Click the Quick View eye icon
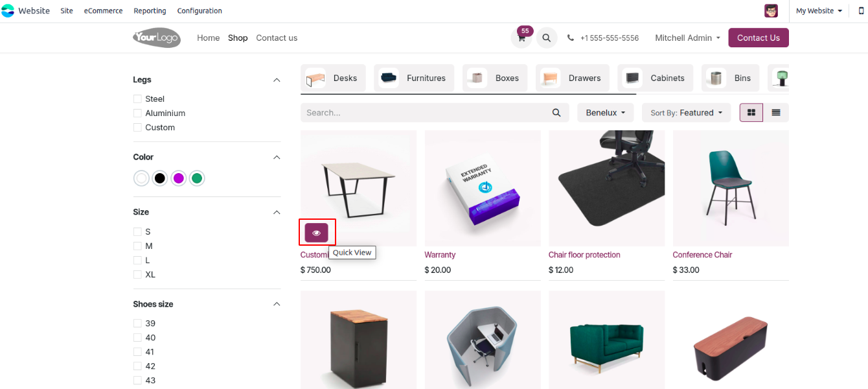Image resolution: width=868 pixels, height=389 pixels. click(317, 232)
